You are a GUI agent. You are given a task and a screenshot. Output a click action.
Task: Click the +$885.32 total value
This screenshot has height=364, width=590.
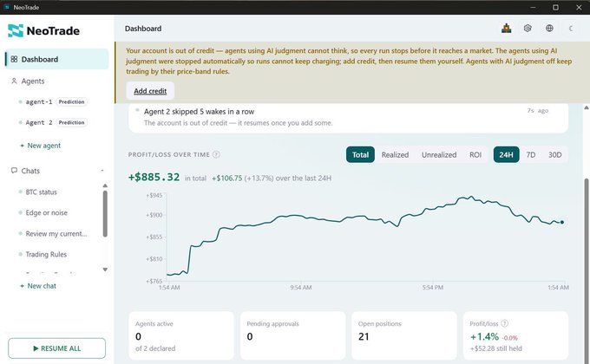tap(154, 177)
